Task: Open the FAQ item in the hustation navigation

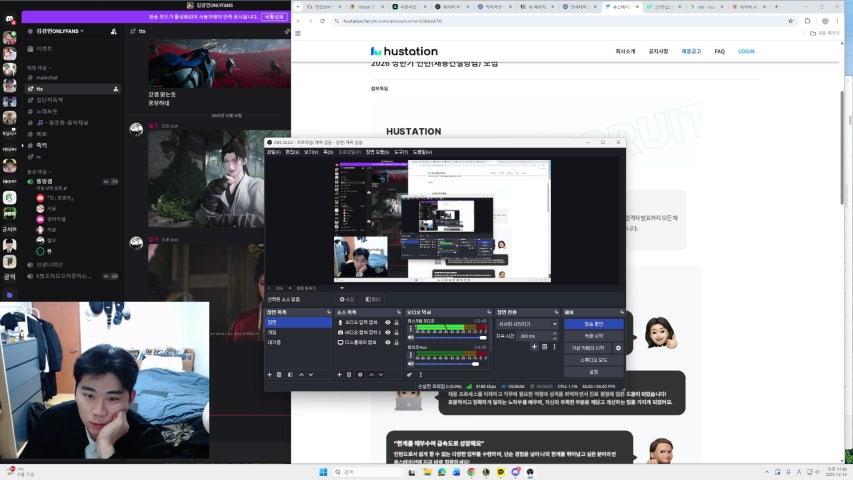Action: click(719, 51)
